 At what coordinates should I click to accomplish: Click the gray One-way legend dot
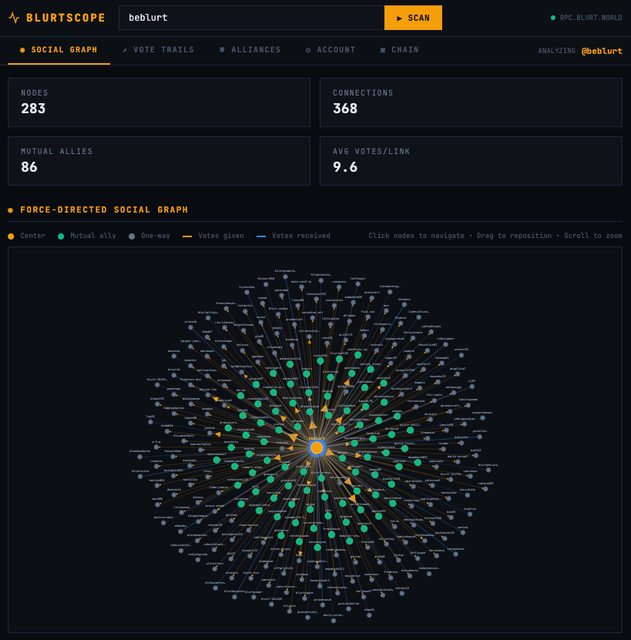pos(133,236)
